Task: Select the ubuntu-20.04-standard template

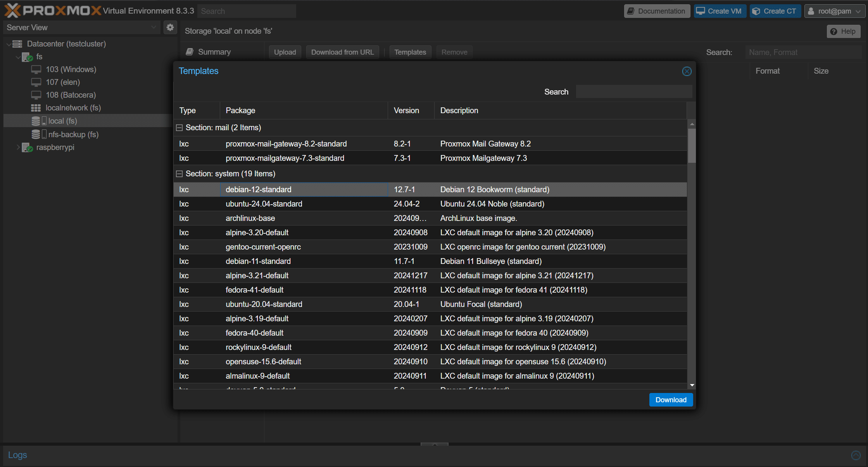Action: point(430,305)
